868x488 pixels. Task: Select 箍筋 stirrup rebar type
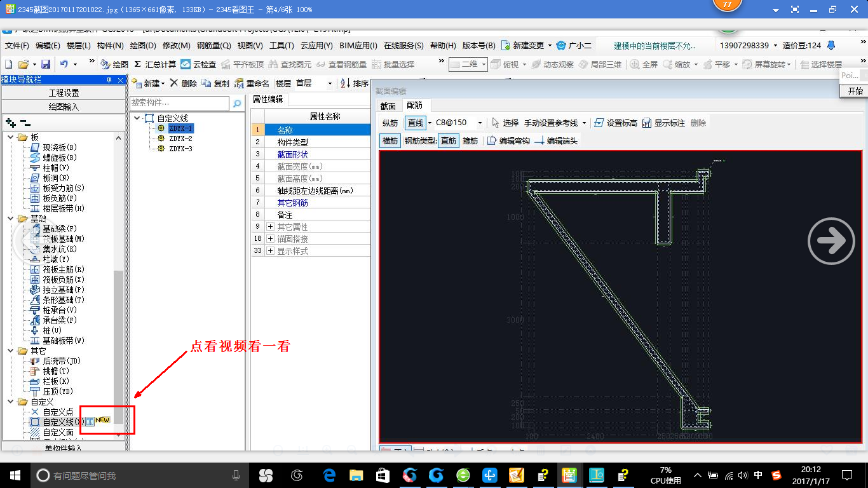coord(470,140)
